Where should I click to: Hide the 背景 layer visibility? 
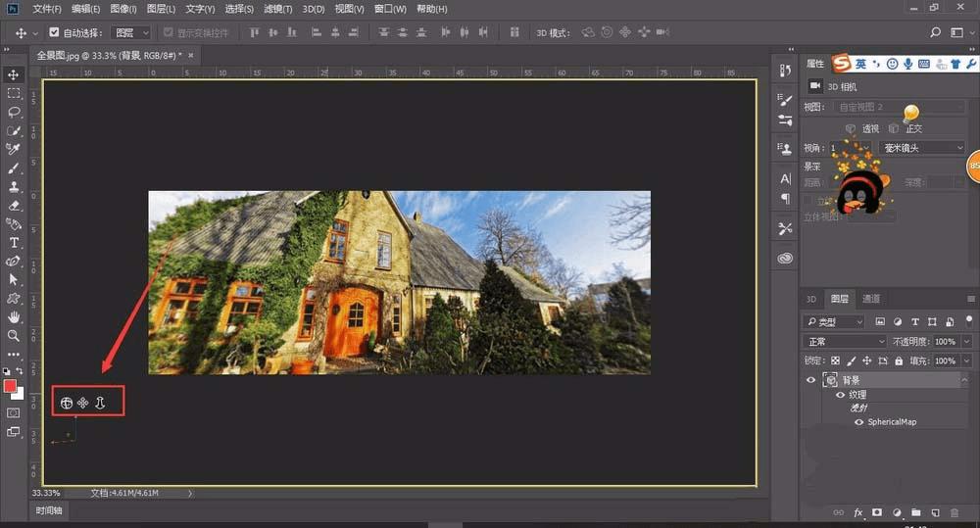(x=810, y=380)
